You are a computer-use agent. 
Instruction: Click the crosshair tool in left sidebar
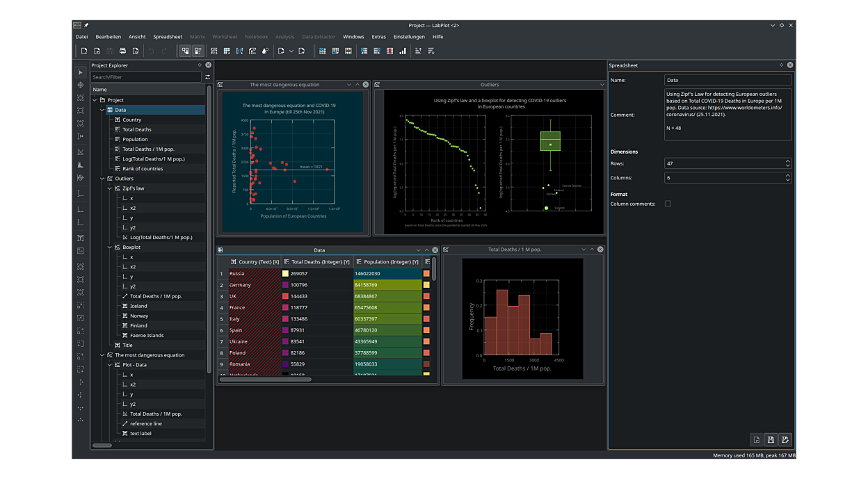pyautogui.click(x=81, y=86)
